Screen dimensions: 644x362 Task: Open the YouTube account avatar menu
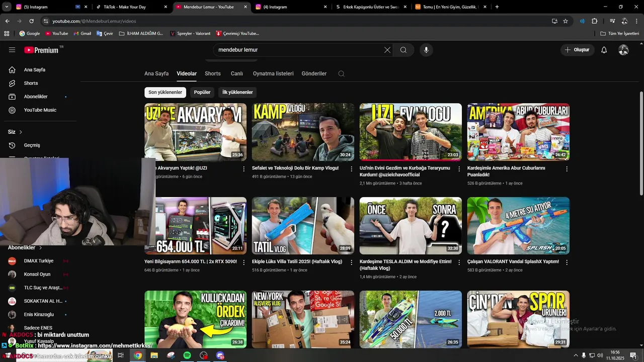point(623,50)
